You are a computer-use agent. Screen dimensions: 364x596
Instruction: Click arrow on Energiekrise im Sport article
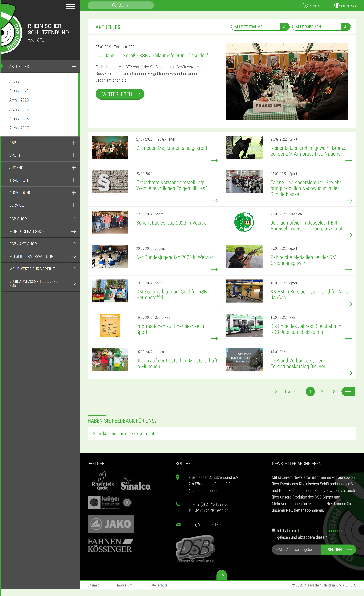(214, 339)
